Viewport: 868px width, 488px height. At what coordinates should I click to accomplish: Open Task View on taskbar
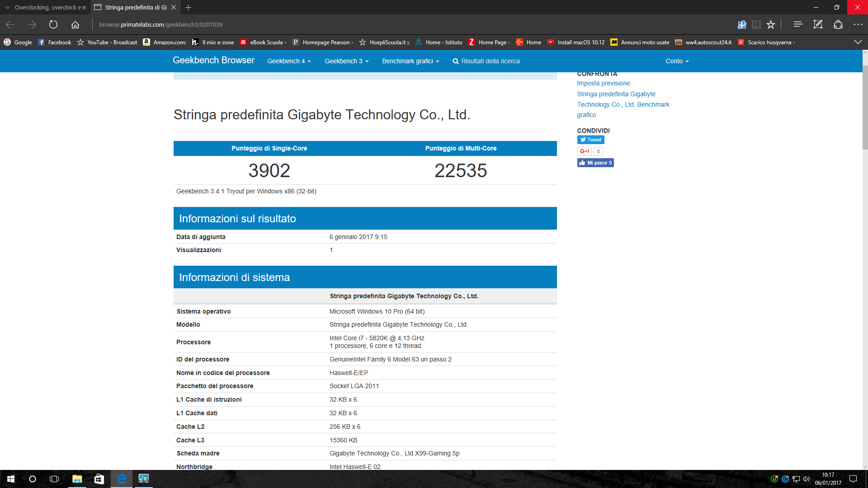[54, 479]
